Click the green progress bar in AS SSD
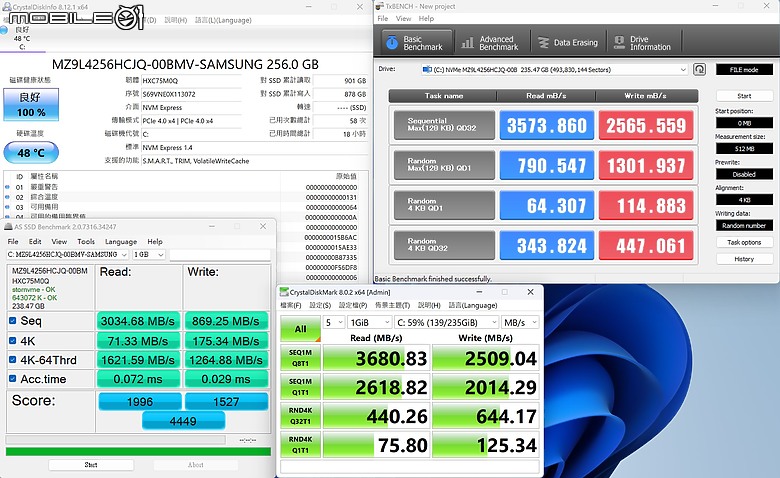 pyautogui.click(x=138, y=452)
